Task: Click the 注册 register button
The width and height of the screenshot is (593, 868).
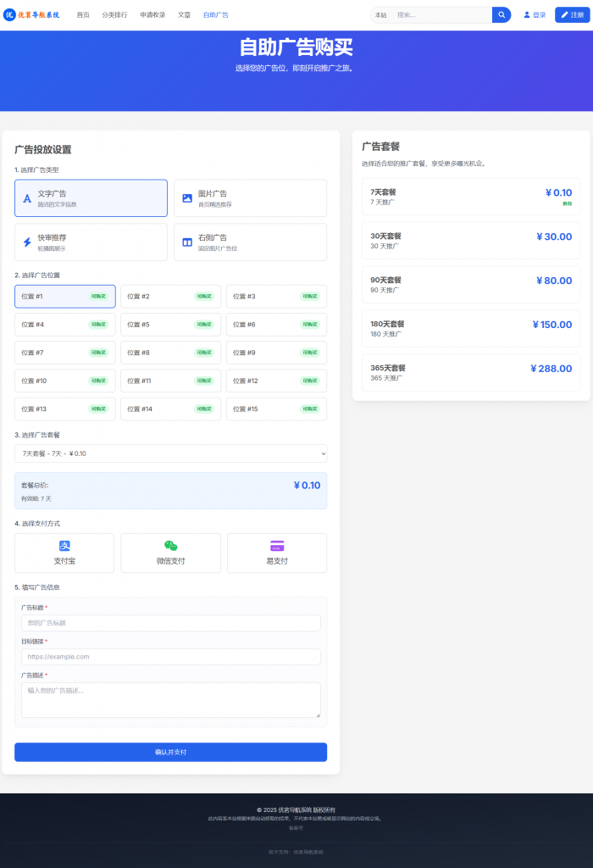Action: [x=572, y=14]
